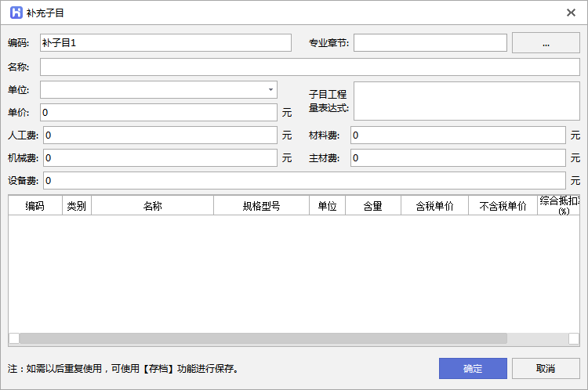Select the 材料费 material cost field
The width and height of the screenshot is (588, 390).
[457, 135]
